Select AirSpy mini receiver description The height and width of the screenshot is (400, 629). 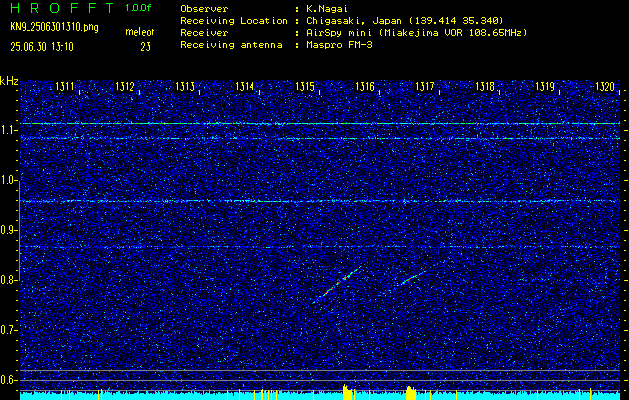(417, 33)
